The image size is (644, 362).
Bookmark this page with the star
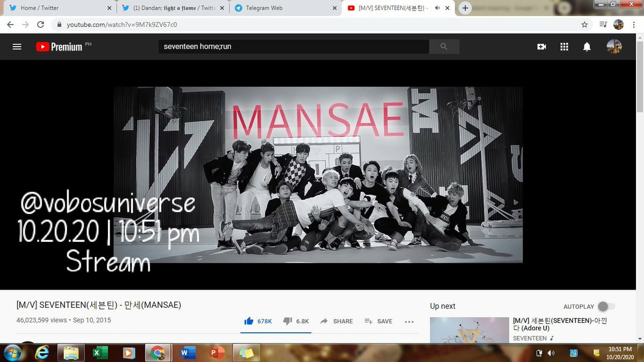pyautogui.click(x=584, y=25)
